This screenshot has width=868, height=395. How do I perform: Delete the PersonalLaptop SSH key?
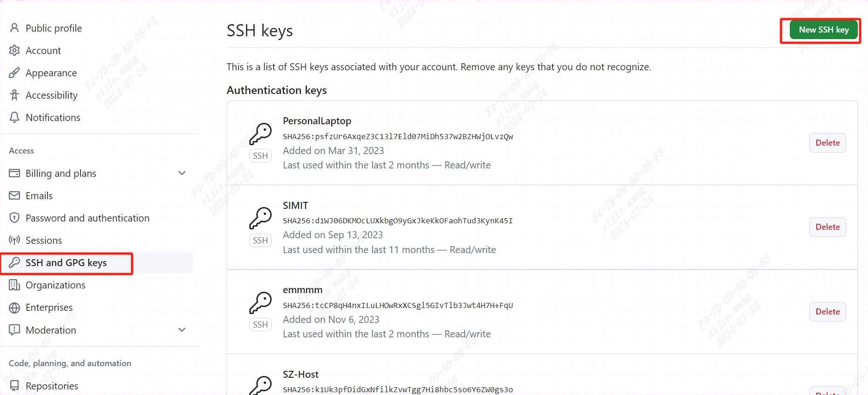[x=828, y=143]
